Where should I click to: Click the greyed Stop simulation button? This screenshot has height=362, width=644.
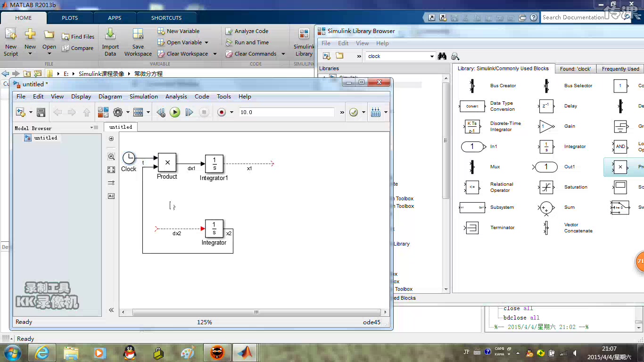(x=204, y=112)
